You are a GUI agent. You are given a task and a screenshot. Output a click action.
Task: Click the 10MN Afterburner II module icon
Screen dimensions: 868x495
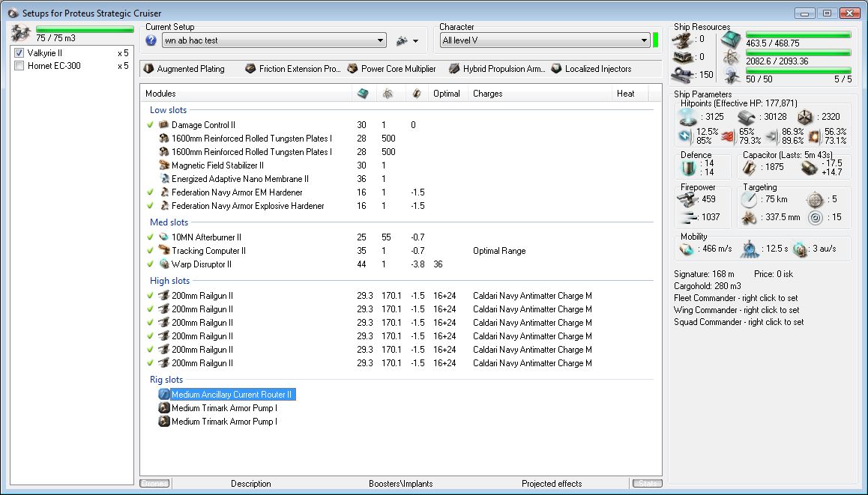[164, 237]
